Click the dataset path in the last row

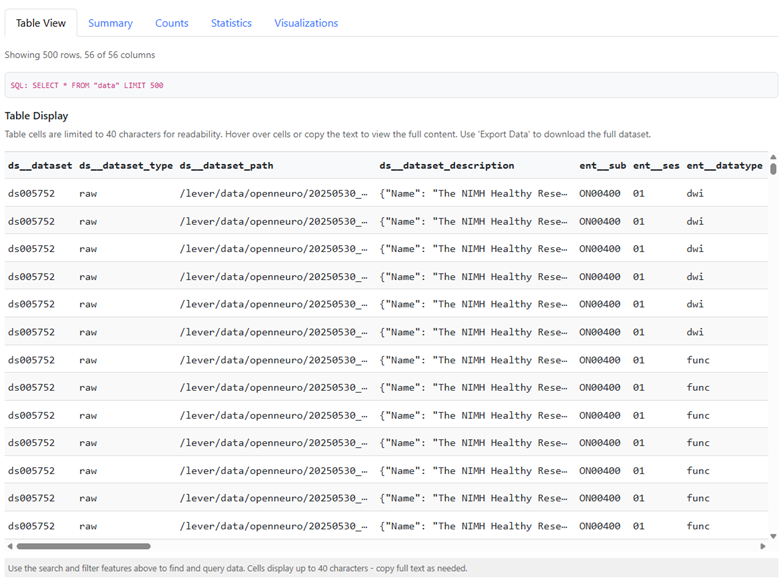tap(273, 526)
